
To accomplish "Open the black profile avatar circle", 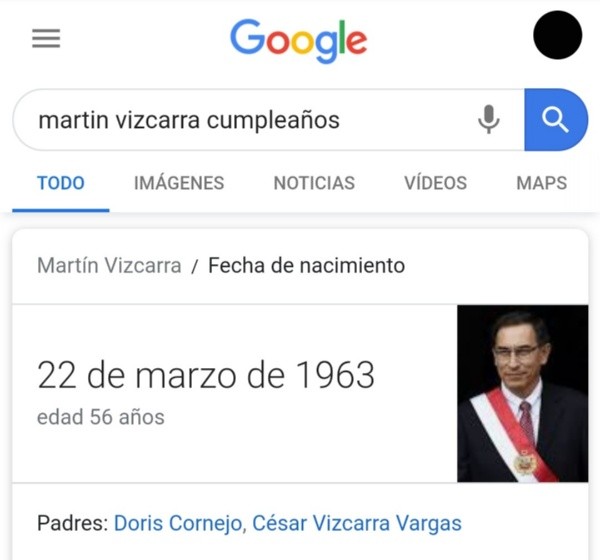I will point(558,35).
